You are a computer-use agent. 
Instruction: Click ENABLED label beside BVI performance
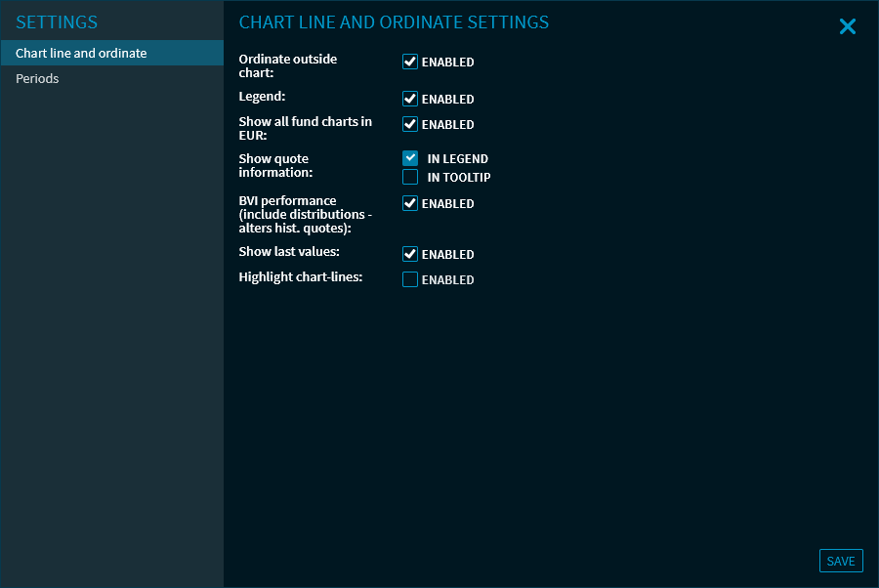447,204
